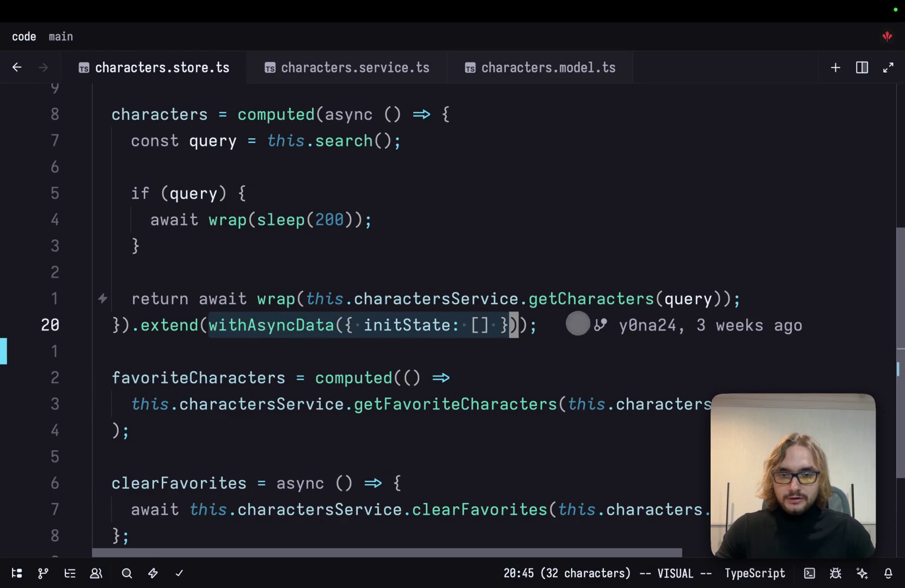
Task: Open the main branch selector
Action: (x=60, y=36)
